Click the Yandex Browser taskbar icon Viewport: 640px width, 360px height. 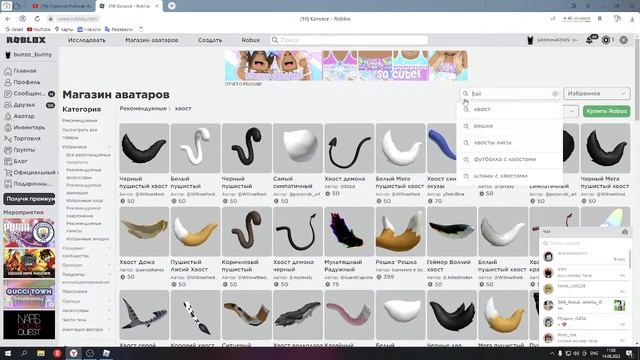click(73, 353)
